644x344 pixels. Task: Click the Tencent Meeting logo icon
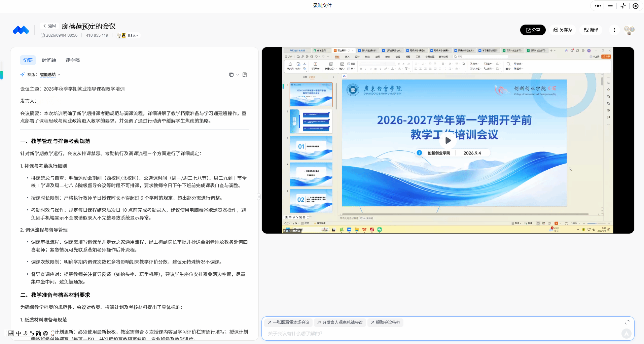click(21, 30)
